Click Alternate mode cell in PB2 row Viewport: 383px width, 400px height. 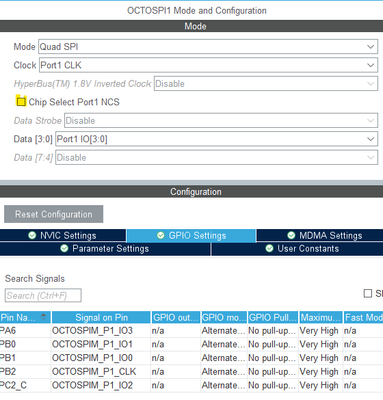click(223, 372)
